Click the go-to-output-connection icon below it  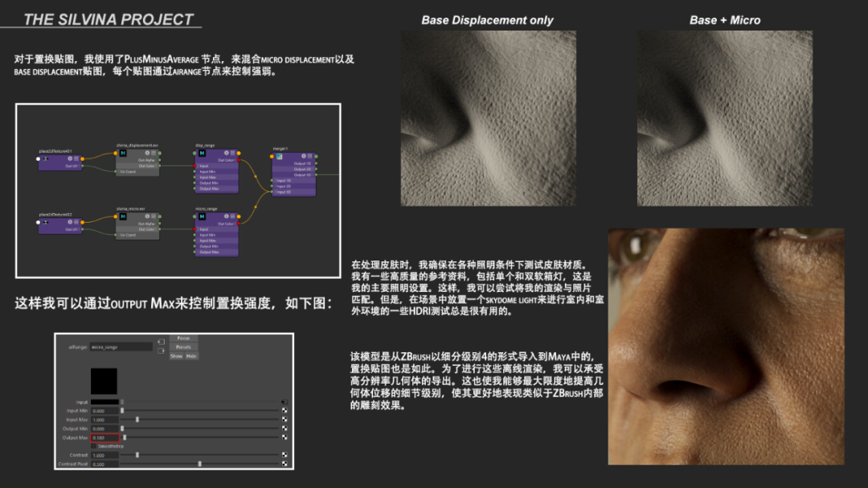pyautogui.click(x=161, y=351)
